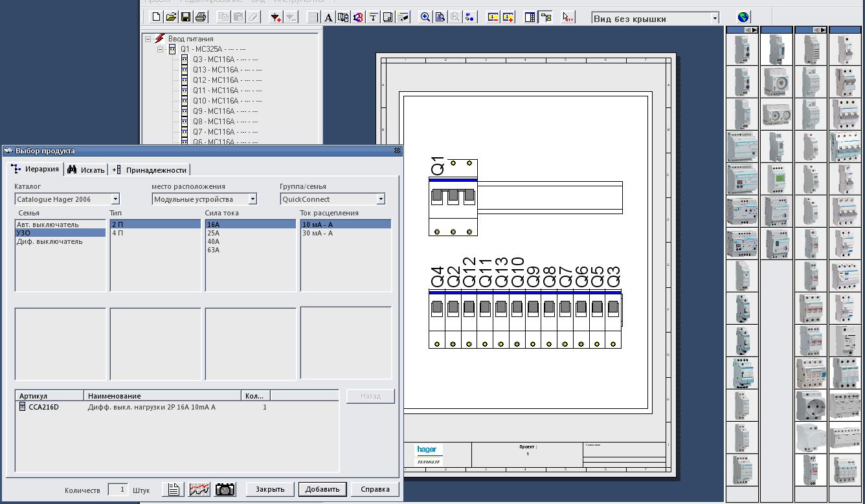
Task: Collapse the Ввод питания tree node
Action: pyautogui.click(x=148, y=39)
